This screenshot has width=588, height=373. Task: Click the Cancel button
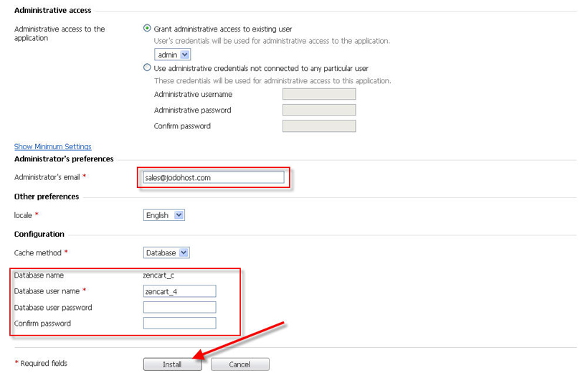click(x=240, y=364)
